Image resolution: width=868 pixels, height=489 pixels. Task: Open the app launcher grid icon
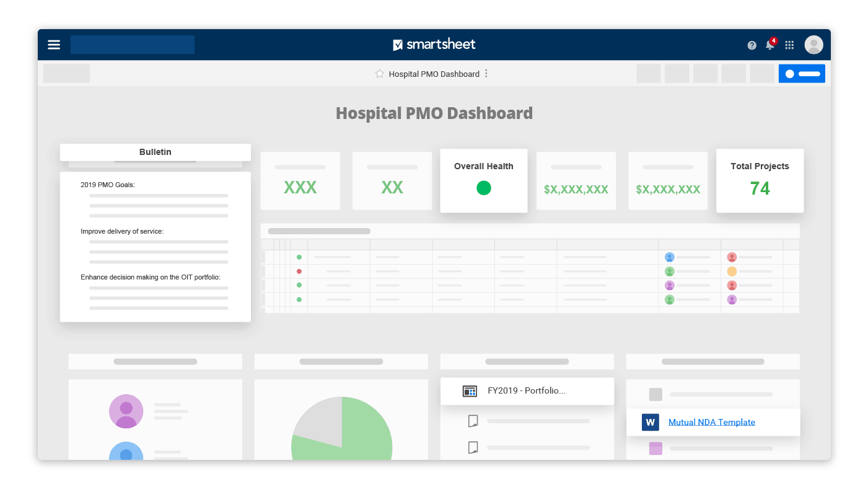(x=789, y=45)
